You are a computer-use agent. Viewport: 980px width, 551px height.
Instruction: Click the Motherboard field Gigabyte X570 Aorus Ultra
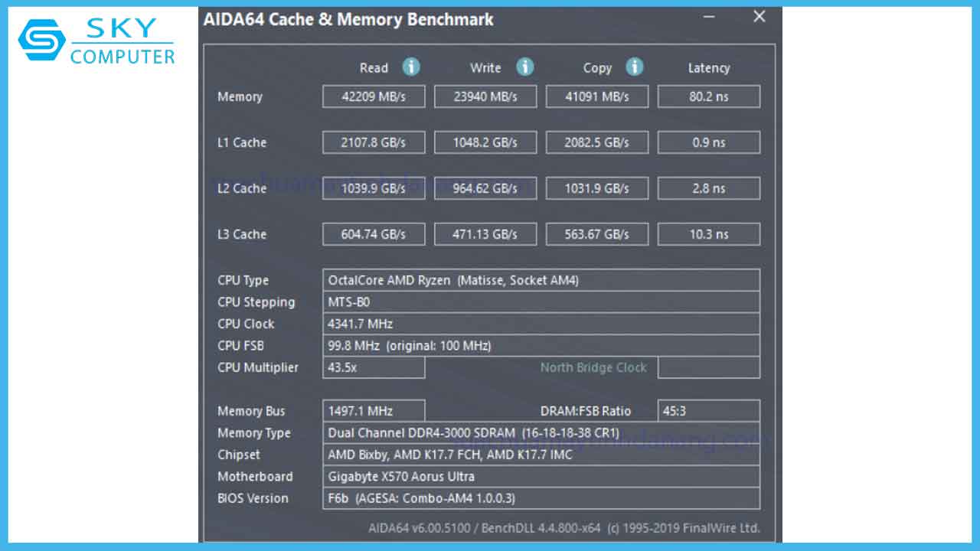[x=541, y=476]
